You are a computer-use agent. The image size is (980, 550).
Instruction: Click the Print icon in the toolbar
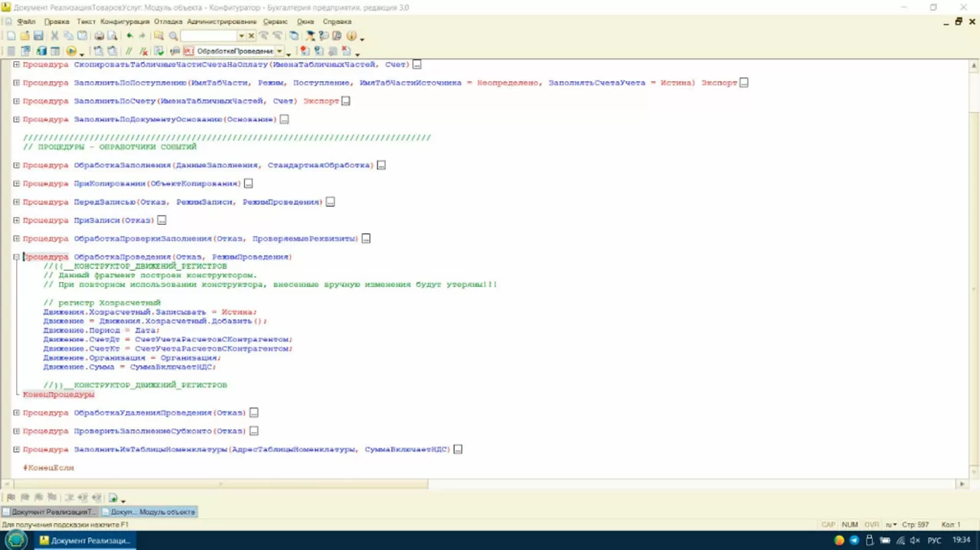click(99, 36)
